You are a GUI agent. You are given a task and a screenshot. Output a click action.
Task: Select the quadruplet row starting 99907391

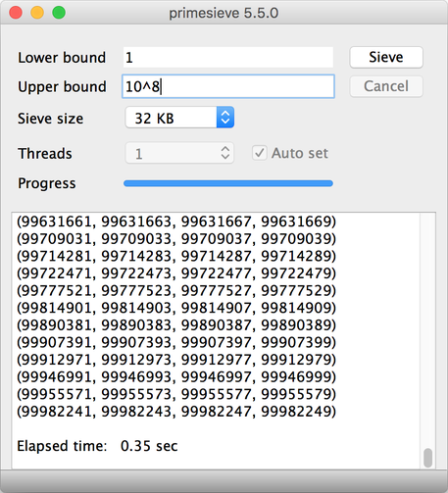pyautogui.click(x=176, y=343)
